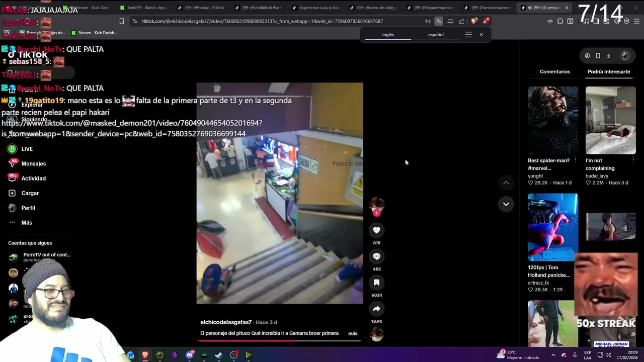This screenshot has width=644, height=362.
Task: Select inglés in translate popup
Action: point(388,35)
